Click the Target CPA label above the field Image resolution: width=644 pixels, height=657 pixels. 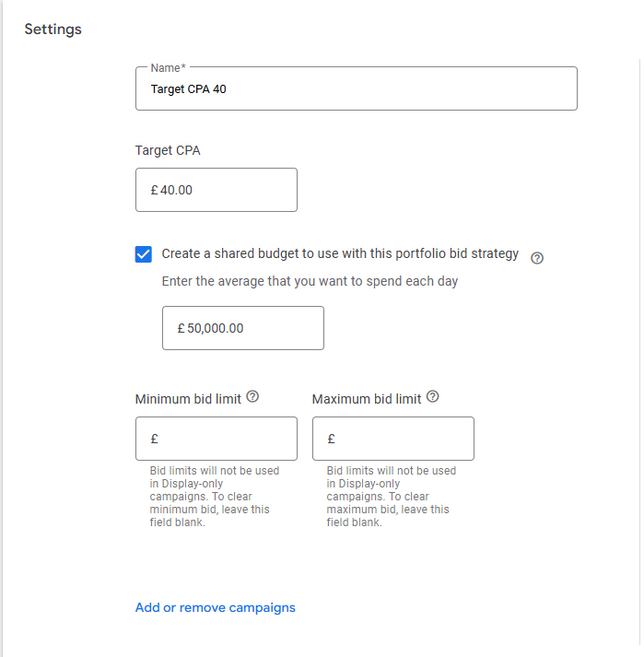[168, 150]
